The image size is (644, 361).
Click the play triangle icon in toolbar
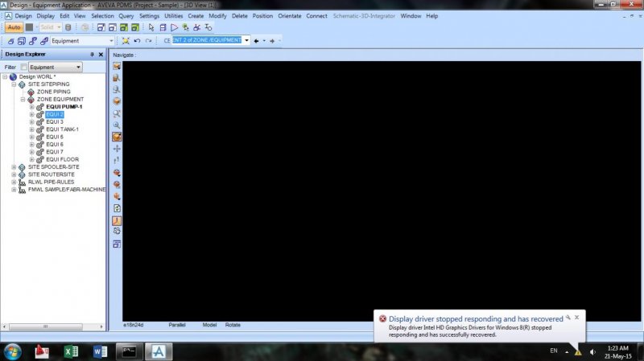point(174,27)
